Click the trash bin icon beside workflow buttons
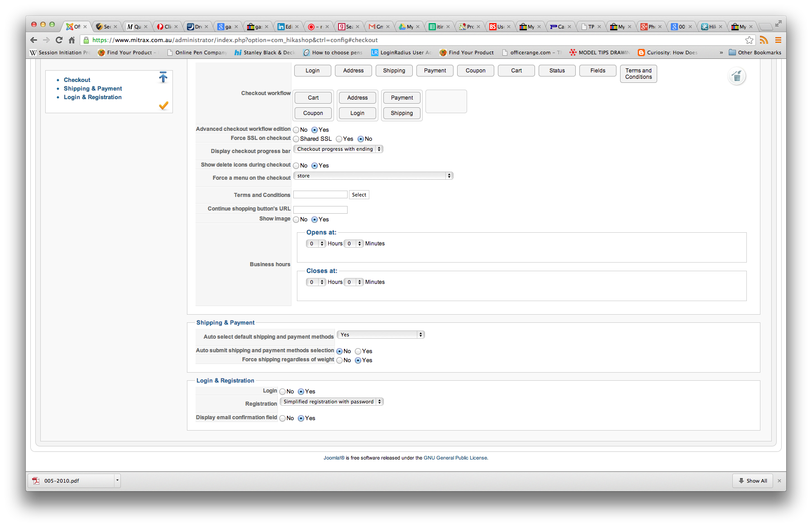The width and height of the screenshot is (812, 527). [x=737, y=76]
